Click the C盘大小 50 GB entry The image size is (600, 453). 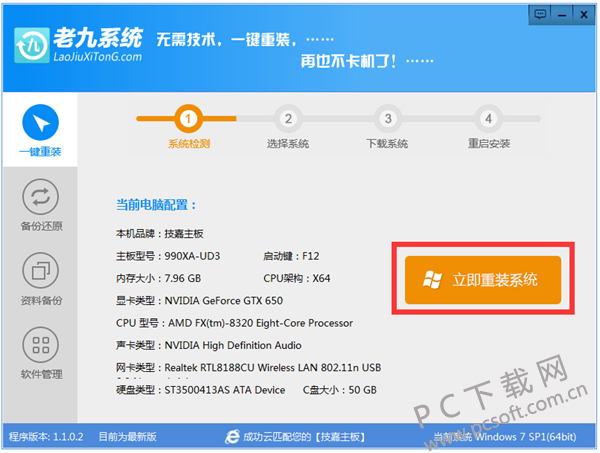coord(340,390)
